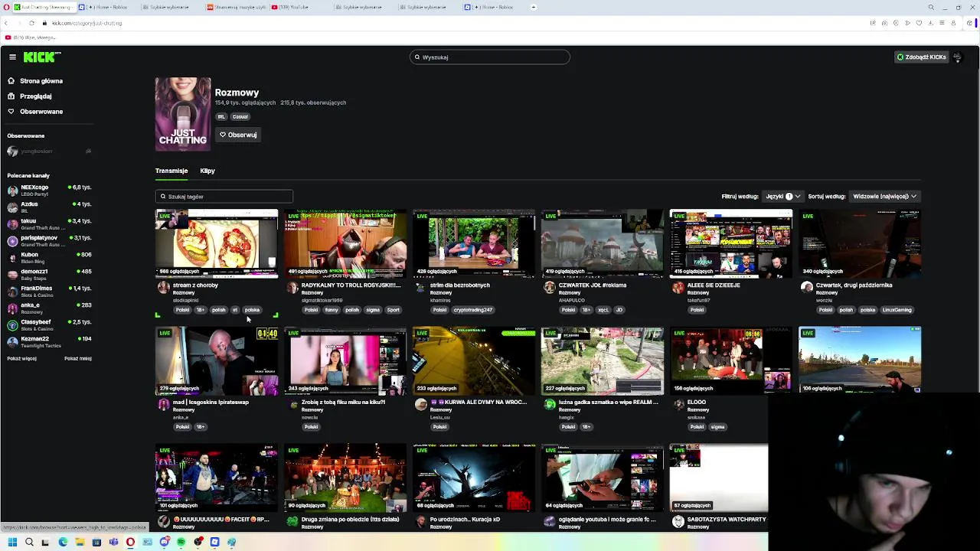Image resolution: width=980 pixels, height=551 pixels.
Task: Open 'Czwartek, drugi października' stream thumbnail
Action: (x=860, y=243)
